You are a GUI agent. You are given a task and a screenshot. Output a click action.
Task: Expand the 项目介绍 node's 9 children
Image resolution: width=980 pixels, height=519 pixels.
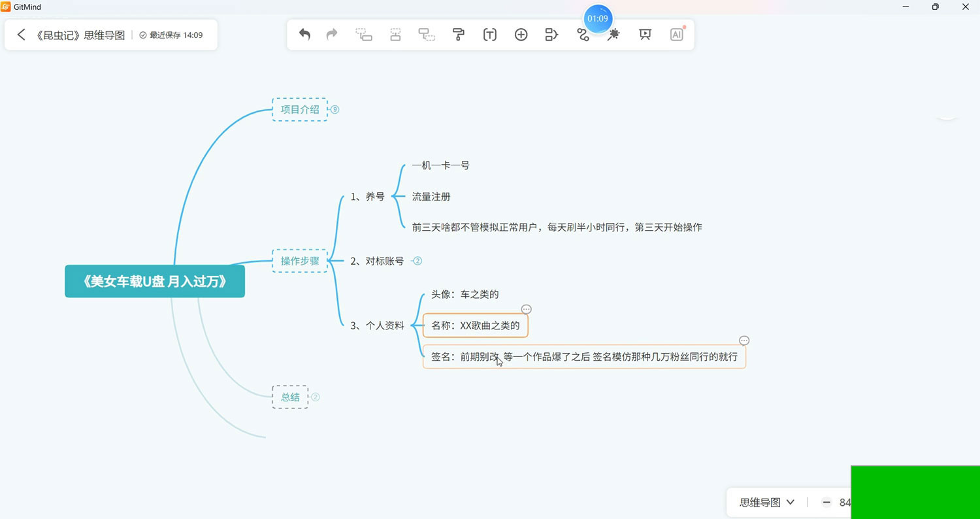click(x=335, y=110)
